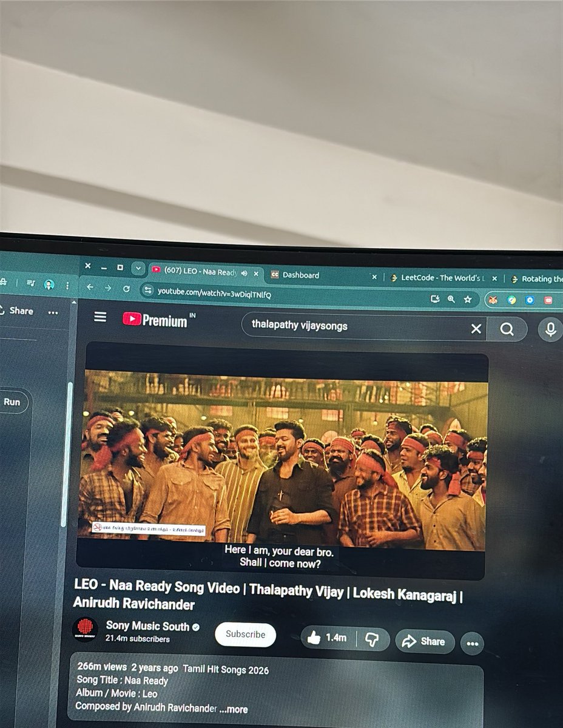Open more actions ellipsis beside Share

tap(473, 644)
